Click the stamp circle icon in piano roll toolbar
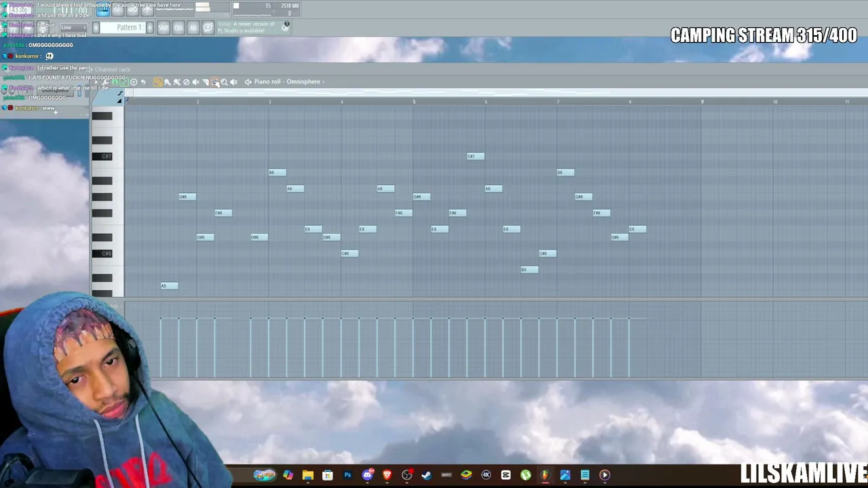Image resolution: width=868 pixels, height=488 pixels. pyautogui.click(x=134, y=82)
